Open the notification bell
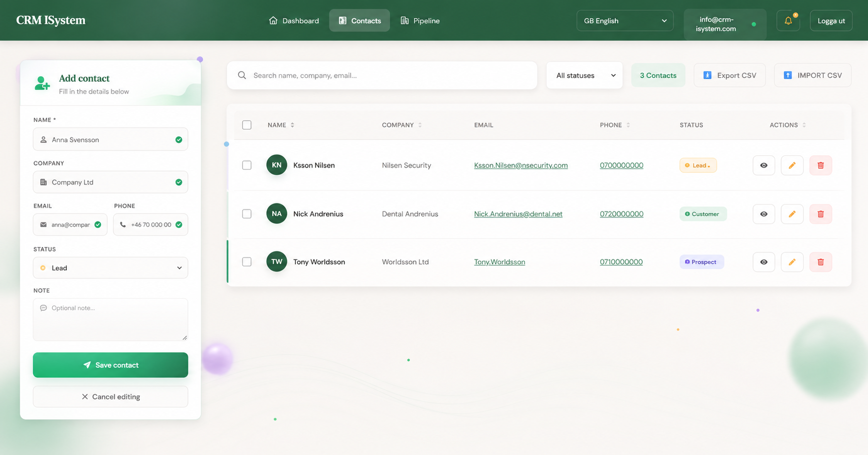868x455 pixels. [788, 21]
